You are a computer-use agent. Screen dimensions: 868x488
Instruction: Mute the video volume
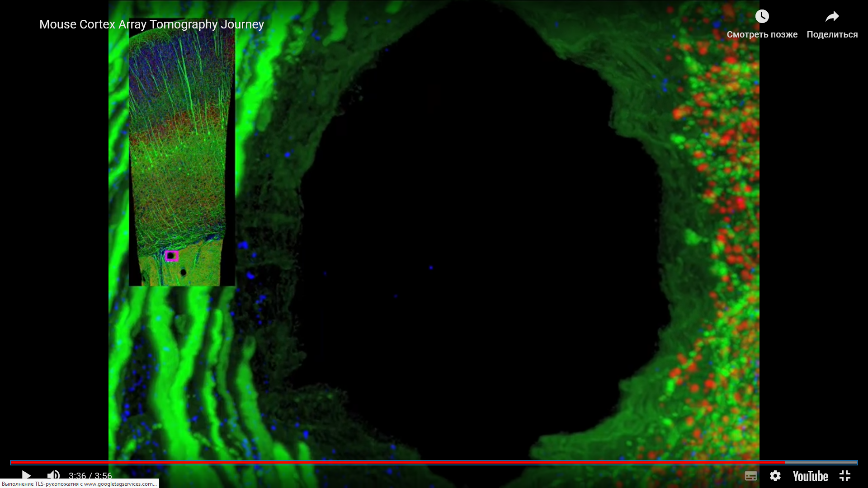pyautogui.click(x=53, y=475)
